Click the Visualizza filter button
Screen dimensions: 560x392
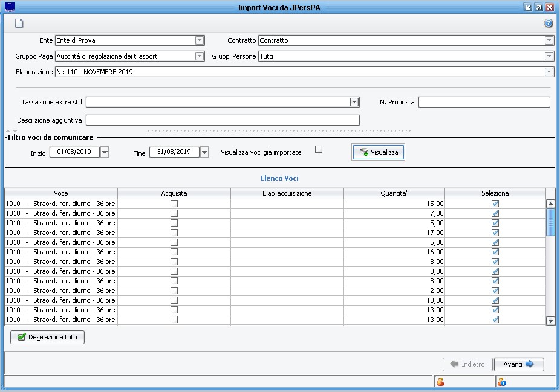tap(378, 152)
